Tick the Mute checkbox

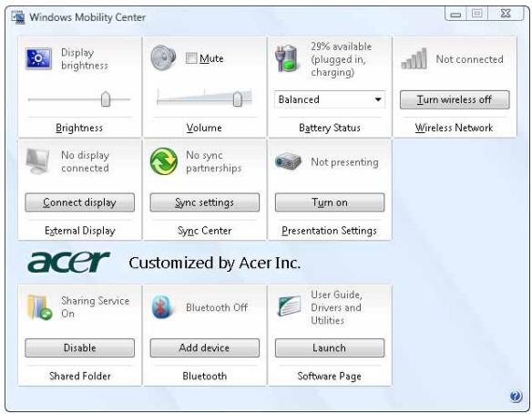click(x=191, y=58)
